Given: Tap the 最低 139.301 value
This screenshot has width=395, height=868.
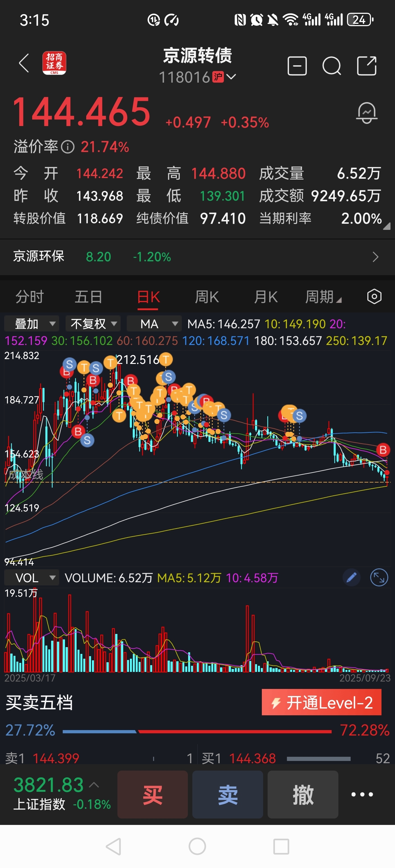Looking at the screenshot, I should pyautogui.click(x=223, y=196).
